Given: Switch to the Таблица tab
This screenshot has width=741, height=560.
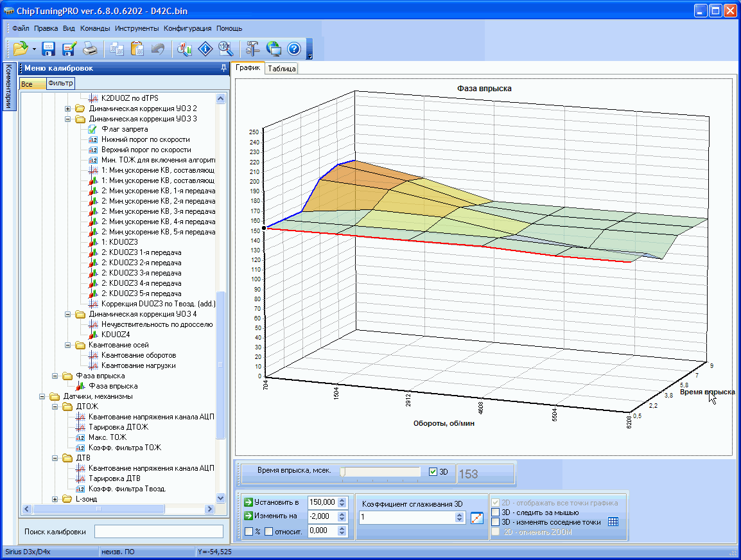Looking at the screenshot, I should coord(281,69).
